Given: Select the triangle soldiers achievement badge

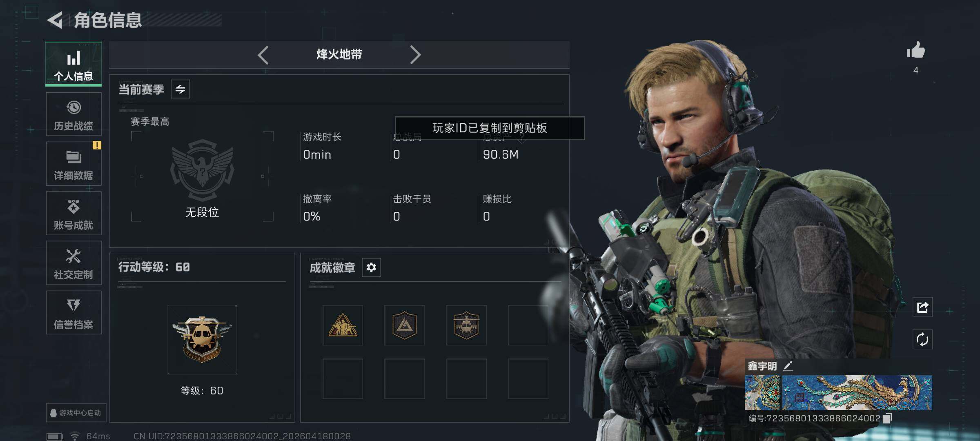Looking at the screenshot, I should click(343, 325).
